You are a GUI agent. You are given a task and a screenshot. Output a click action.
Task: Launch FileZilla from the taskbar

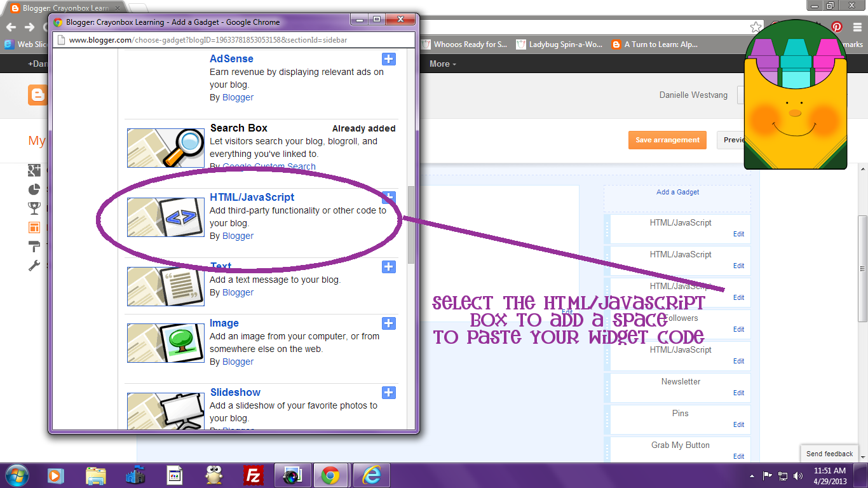click(x=254, y=475)
